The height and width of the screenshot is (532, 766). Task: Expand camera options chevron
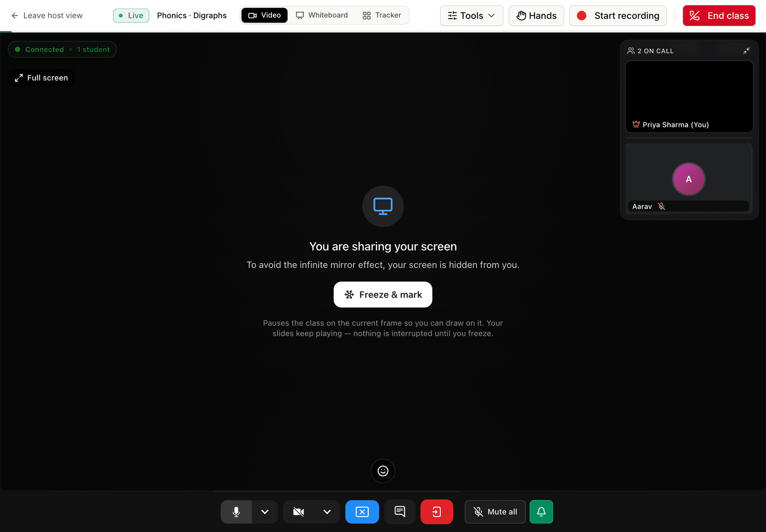pos(327,512)
